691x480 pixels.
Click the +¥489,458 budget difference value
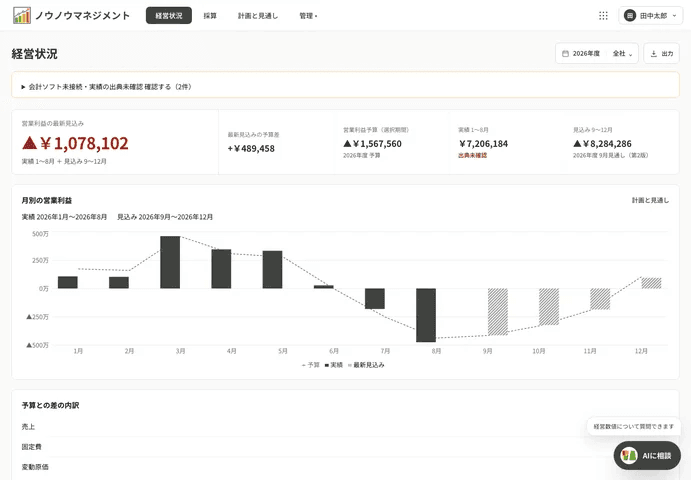[x=251, y=149]
